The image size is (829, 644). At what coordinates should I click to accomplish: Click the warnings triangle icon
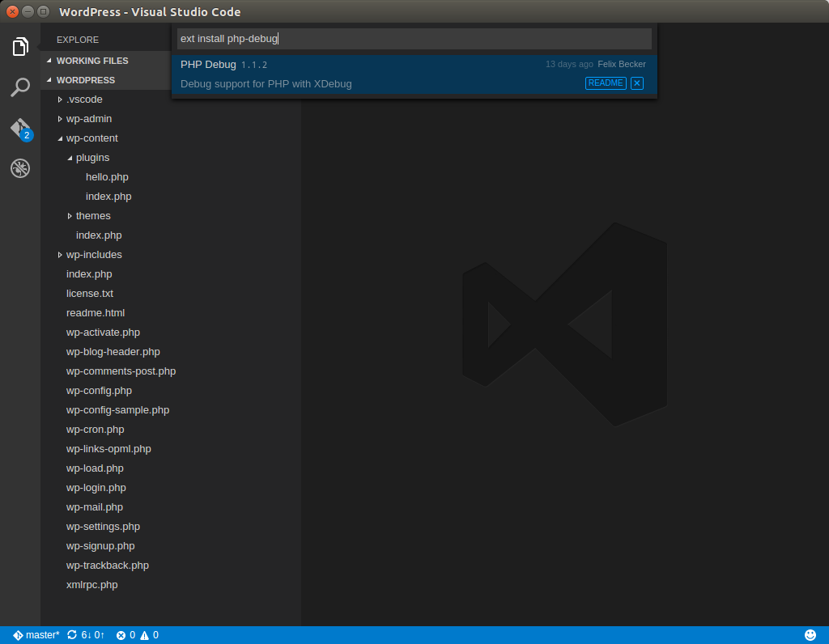[x=144, y=635]
